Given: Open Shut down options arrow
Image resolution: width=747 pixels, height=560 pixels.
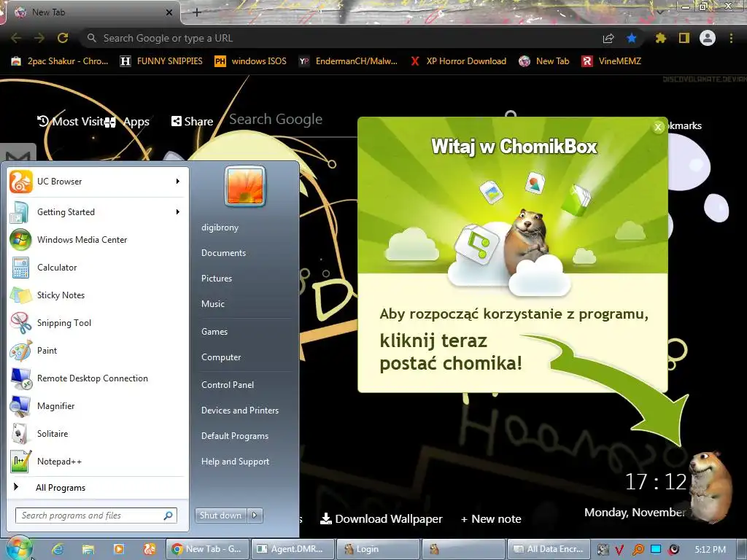Looking at the screenshot, I should (x=255, y=516).
